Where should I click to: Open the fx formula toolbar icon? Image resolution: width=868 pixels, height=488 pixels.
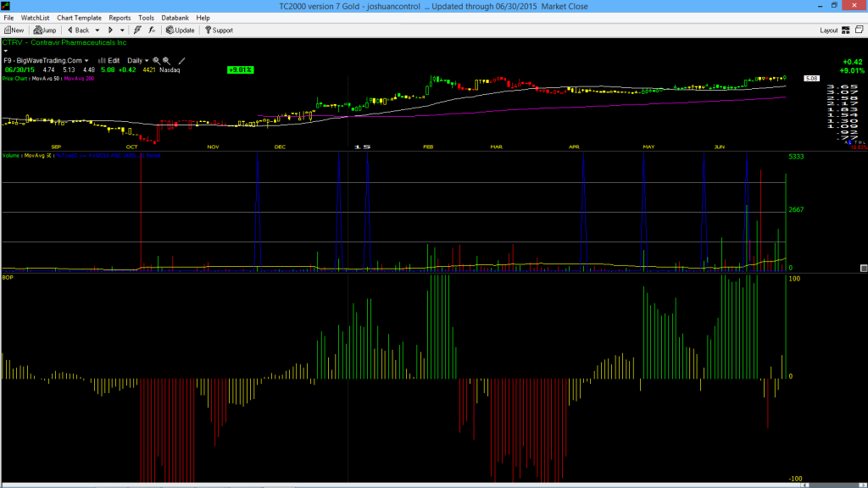click(x=152, y=30)
